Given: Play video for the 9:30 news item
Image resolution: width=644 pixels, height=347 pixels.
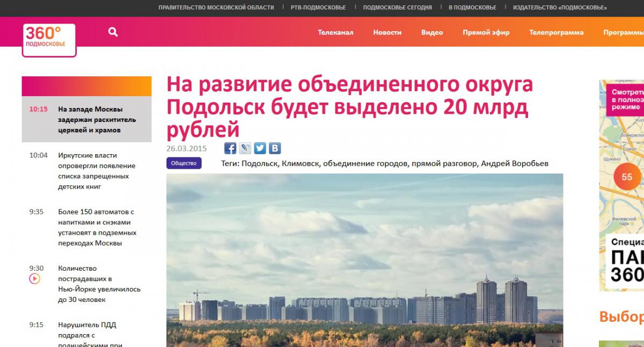Looking at the screenshot, I should [34, 279].
